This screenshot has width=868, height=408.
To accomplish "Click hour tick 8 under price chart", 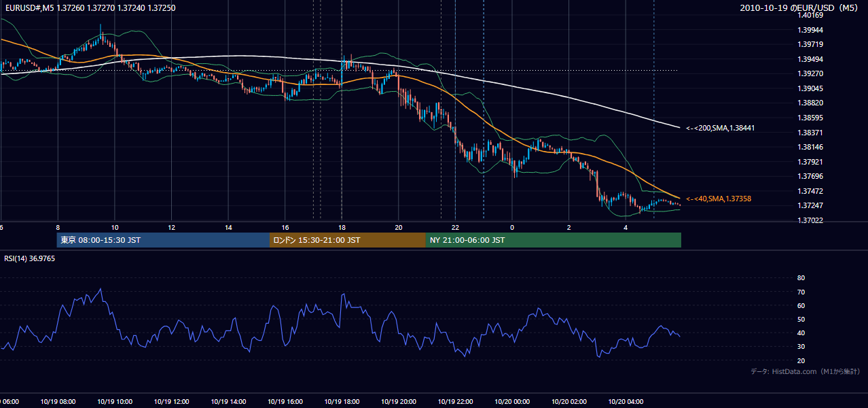I will (58, 227).
